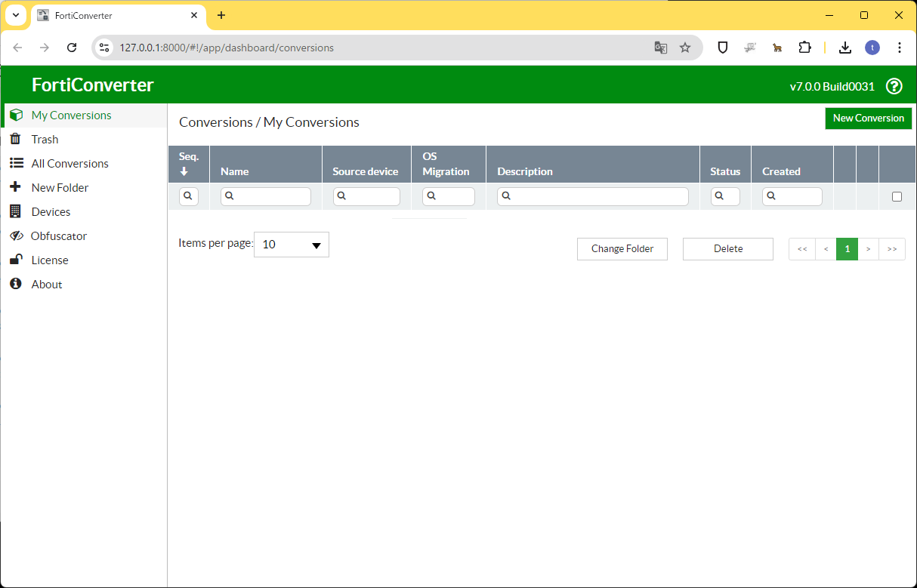Bookmark this page with star icon

point(685,48)
